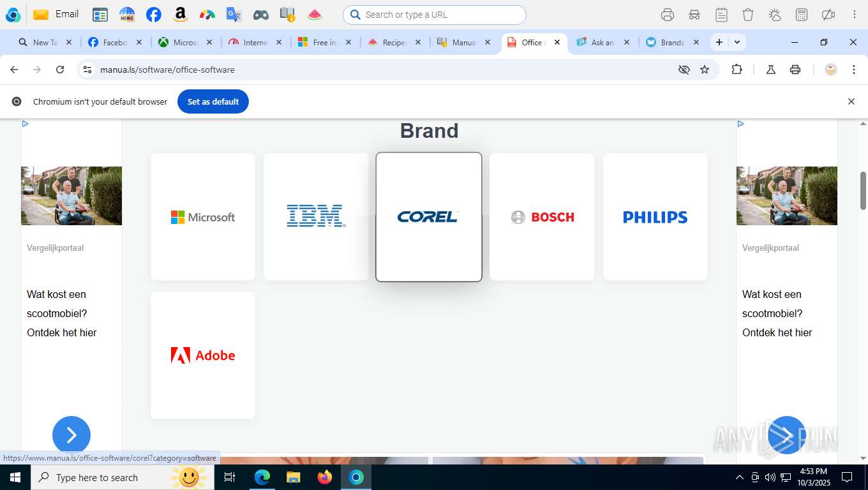Open the Adobe brand card
The image size is (868, 490).
(x=203, y=355)
